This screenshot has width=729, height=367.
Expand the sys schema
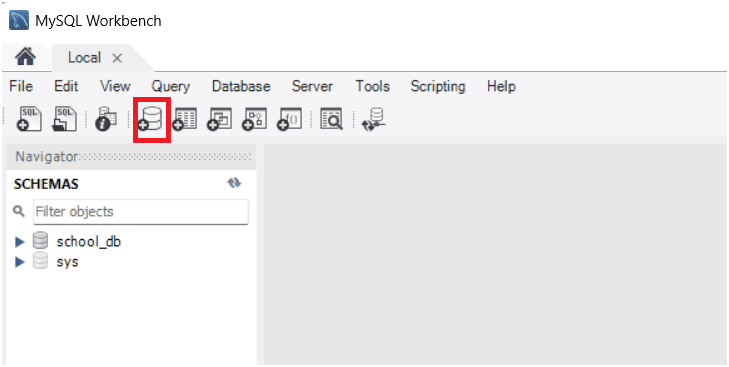click(20, 262)
